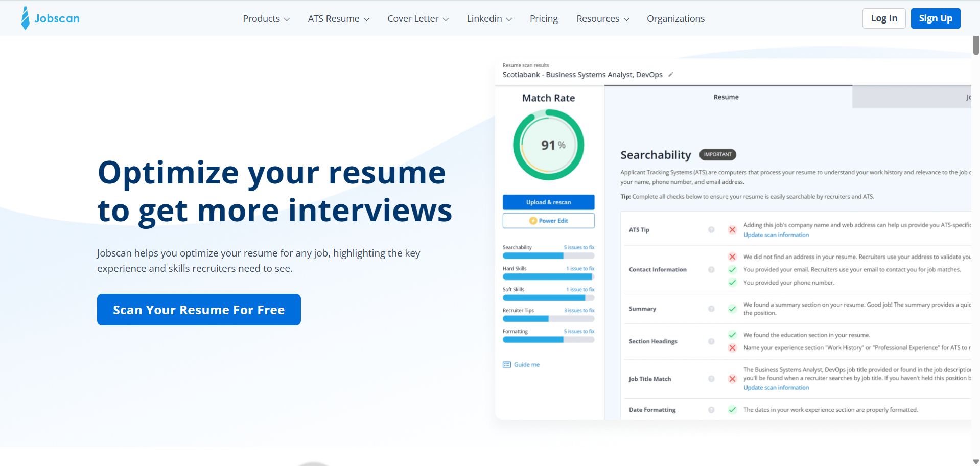Click the Hard Skills progress bar

(548, 277)
